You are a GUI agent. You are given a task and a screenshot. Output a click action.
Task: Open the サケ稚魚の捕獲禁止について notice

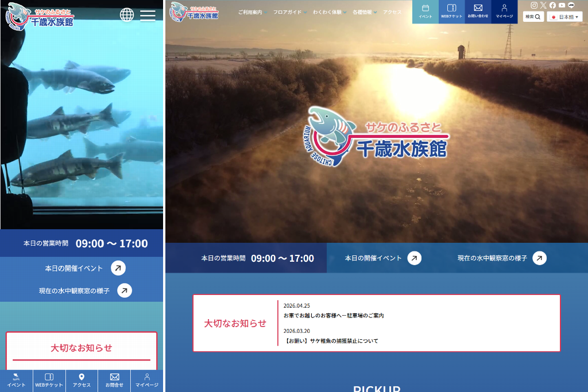(x=331, y=341)
